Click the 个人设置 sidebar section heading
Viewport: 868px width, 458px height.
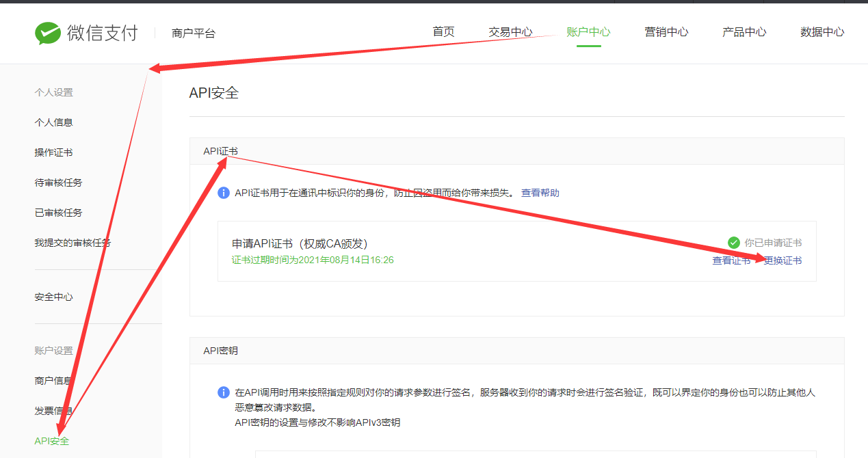[53, 92]
